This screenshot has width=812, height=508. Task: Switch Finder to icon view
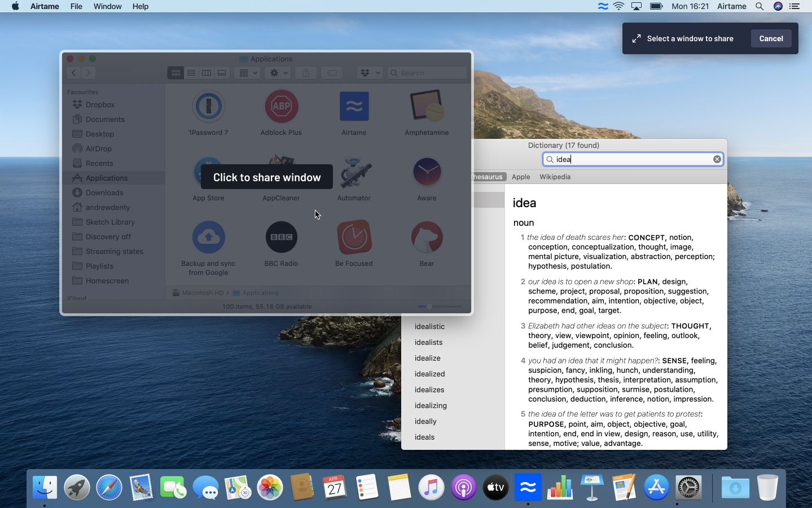point(176,73)
